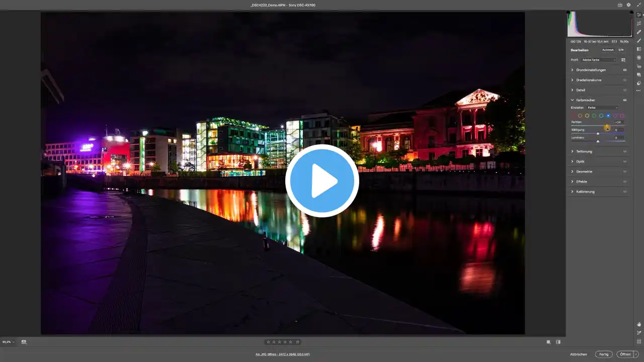
Task: Expand the Detail panel
Action: click(x=573, y=90)
